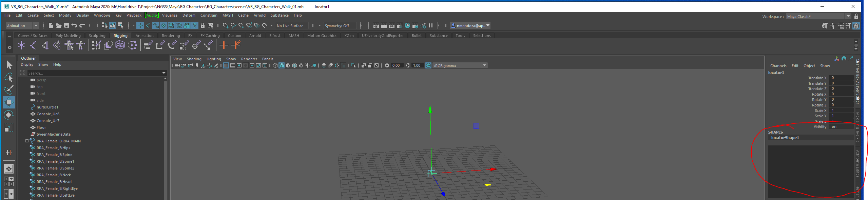The image size is (868, 200).
Task: Switch to the Animation shelf tab
Action: click(x=144, y=36)
